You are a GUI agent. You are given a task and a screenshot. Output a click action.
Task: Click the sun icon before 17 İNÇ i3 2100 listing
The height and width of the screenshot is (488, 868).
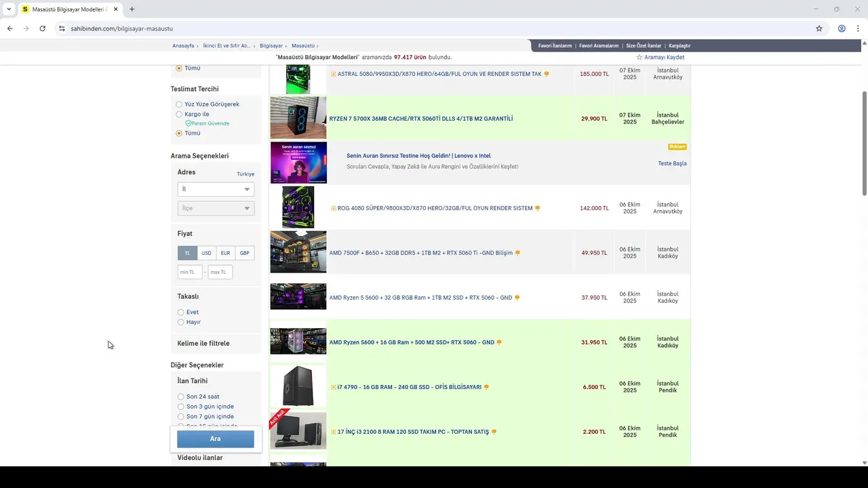333,432
